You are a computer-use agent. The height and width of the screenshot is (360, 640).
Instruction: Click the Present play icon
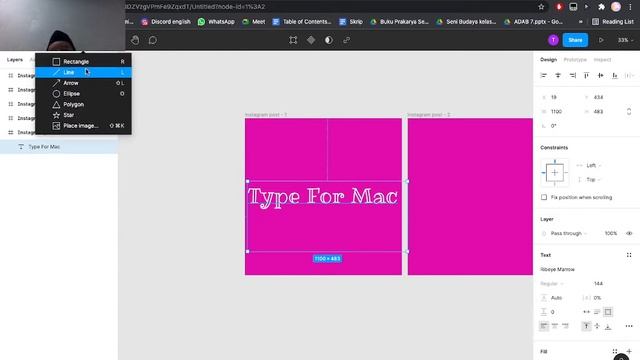(601, 40)
